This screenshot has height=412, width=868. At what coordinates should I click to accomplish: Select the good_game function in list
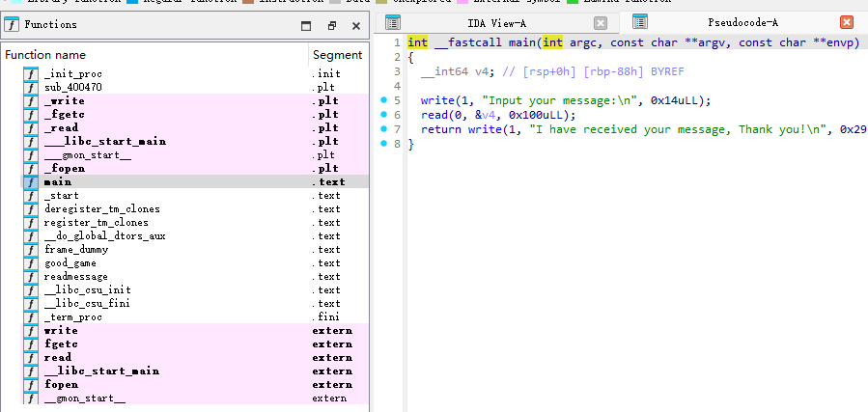click(70, 262)
